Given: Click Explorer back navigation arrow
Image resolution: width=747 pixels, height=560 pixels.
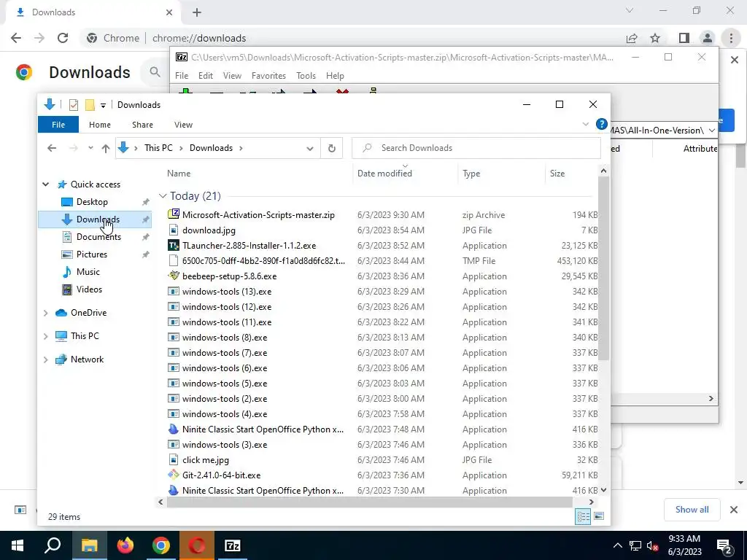Looking at the screenshot, I should click(52, 148).
